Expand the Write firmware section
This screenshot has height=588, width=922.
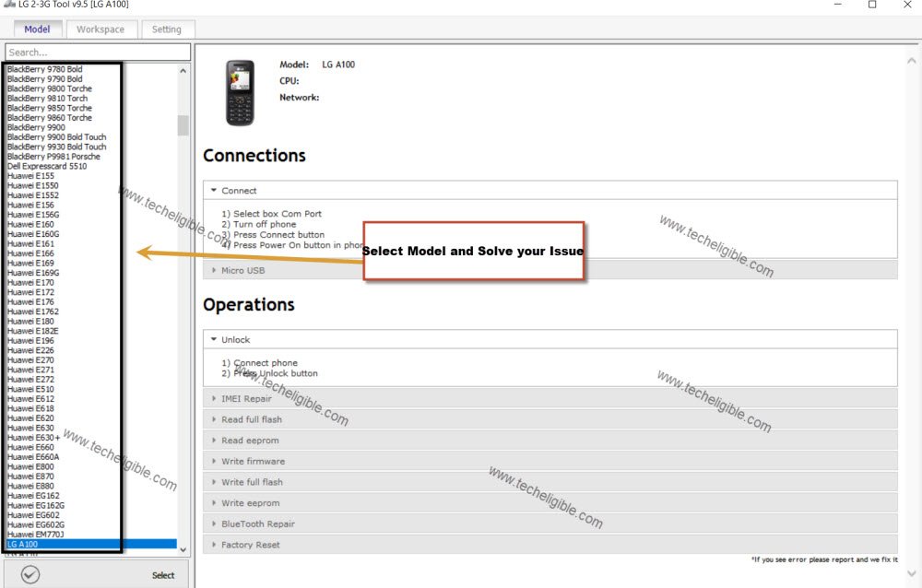[x=550, y=462]
